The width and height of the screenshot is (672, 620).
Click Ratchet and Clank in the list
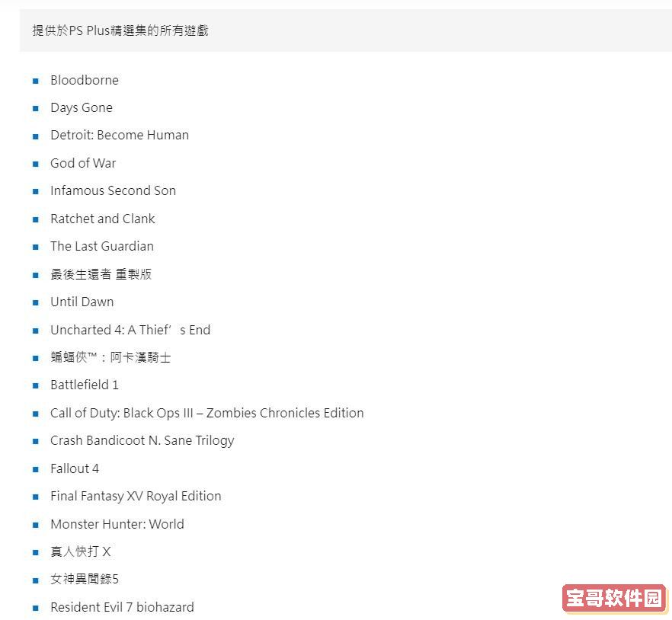[x=103, y=219]
